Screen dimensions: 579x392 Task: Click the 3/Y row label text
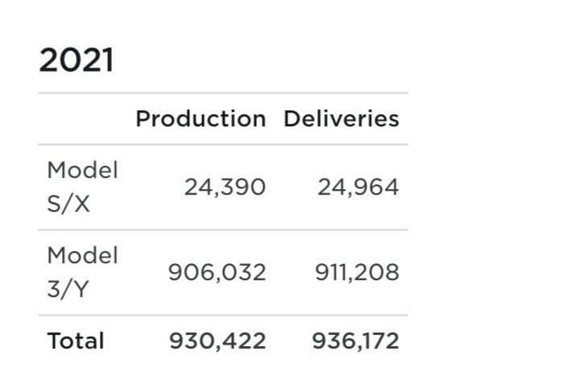68,290
